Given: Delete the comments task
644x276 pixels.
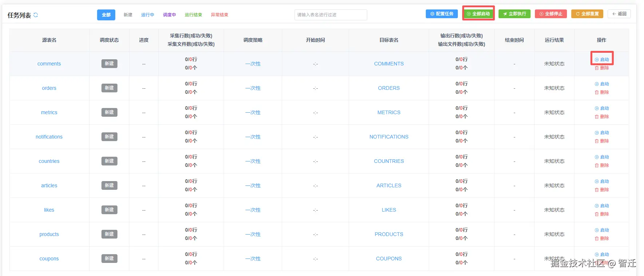Looking at the screenshot, I should pos(602,68).
